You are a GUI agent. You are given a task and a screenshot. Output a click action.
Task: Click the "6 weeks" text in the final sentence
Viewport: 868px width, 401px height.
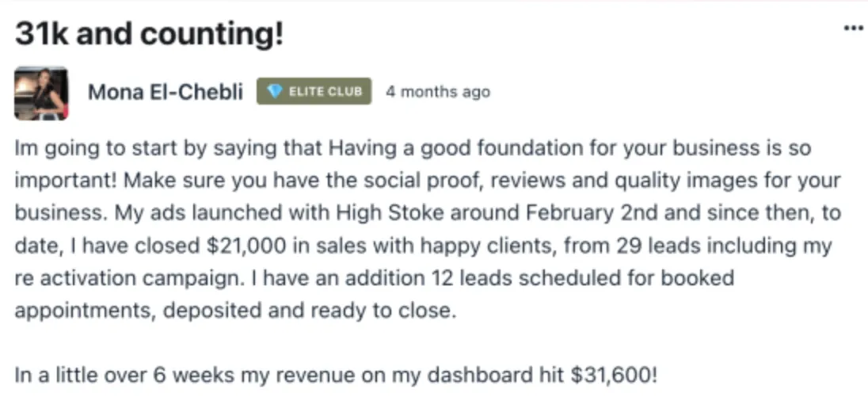[172, 375]
